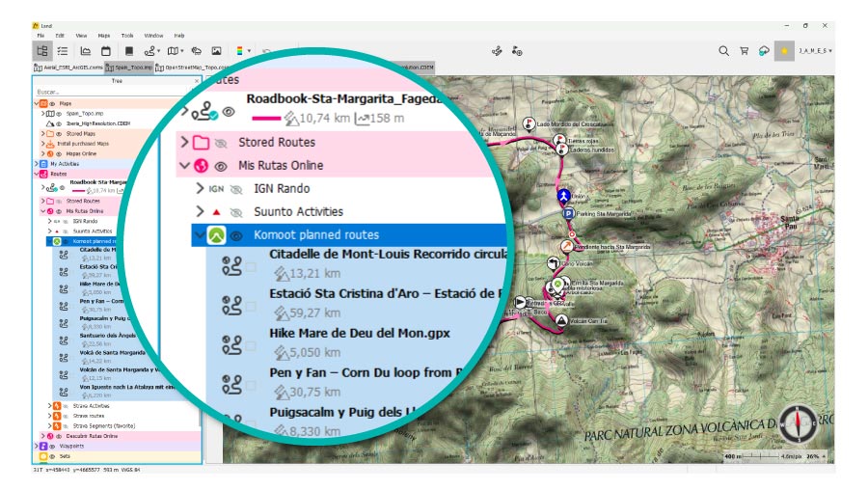Open the route tool dropdown arrow in toolbar
The width and height of the screenshot is (868, 490).
coord(159,51)
